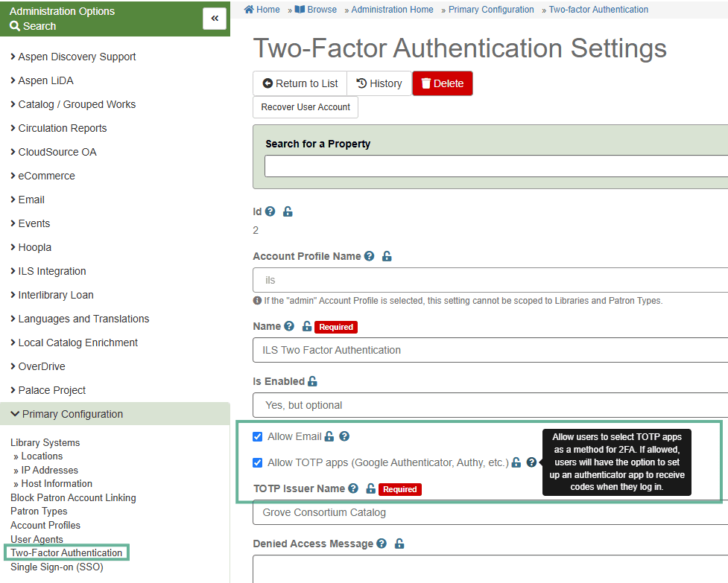Viewport: 728px width, 583px height.
Task: Click the Denied Access Message text area
Action: [490, 569]
